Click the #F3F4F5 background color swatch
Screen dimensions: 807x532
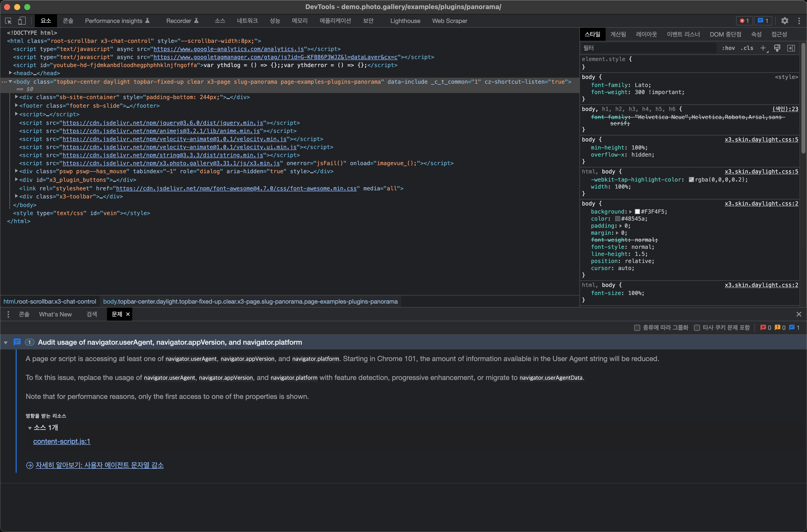pos(637,212)
